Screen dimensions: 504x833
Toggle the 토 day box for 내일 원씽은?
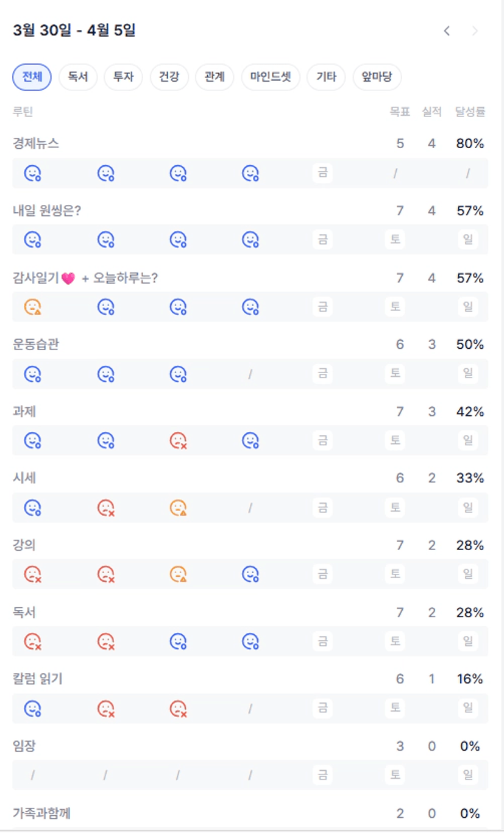[x=396, y=240]
